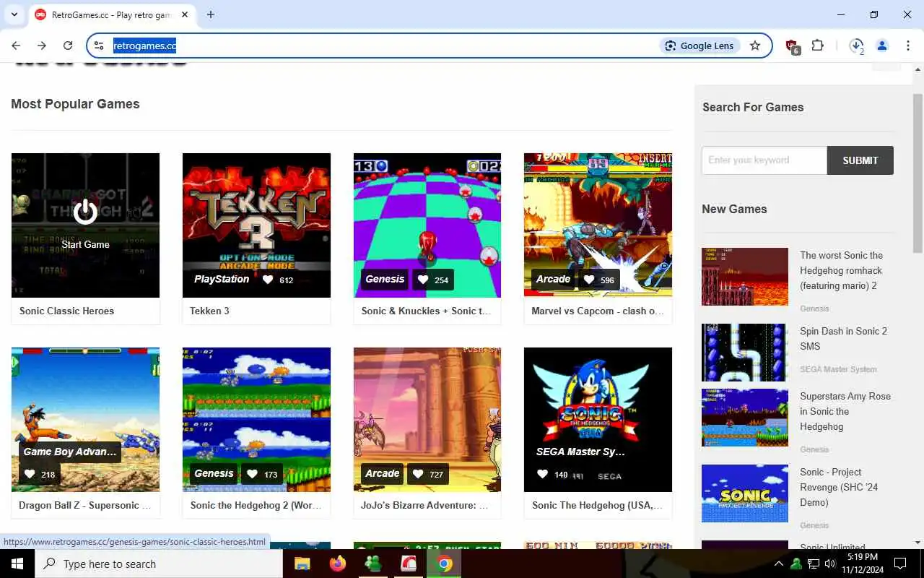
Task: Select the RetroGames.cc browser tab
Action: (113, 14)
